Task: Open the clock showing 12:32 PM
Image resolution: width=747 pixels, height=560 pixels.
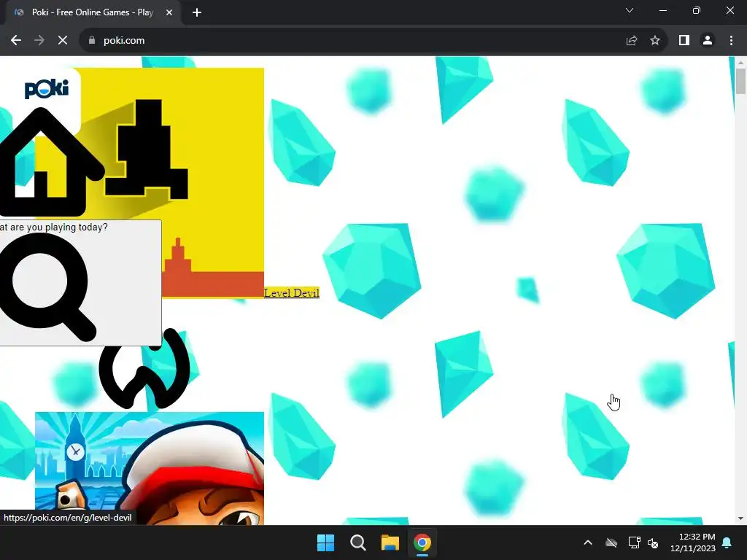Action: pyautogui.click(x=693, y=542)
